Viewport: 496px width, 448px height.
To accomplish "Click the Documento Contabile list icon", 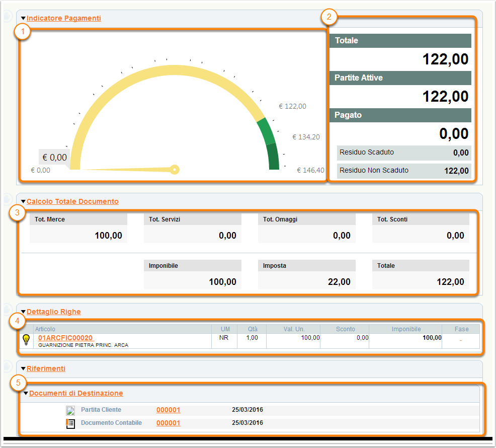I will coord(70,423).
